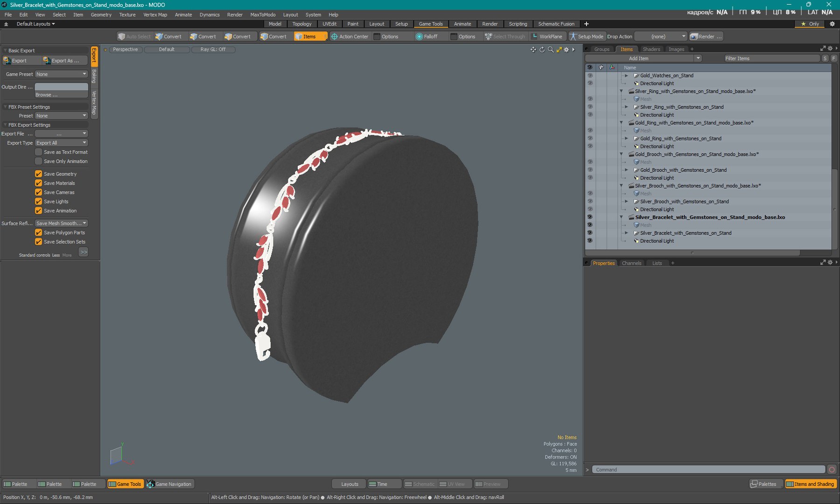Open the Texture menu
This screenshot has height=504, width=840.
(x=127, y=14)
